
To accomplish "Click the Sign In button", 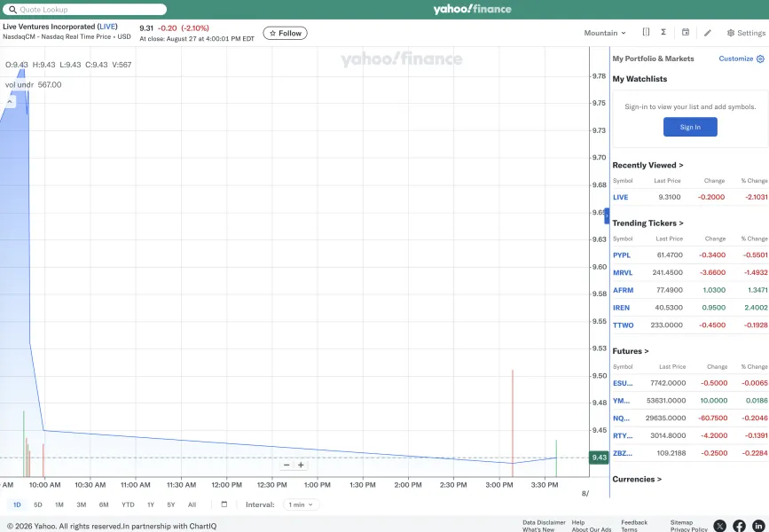I will tap(690, 127).
